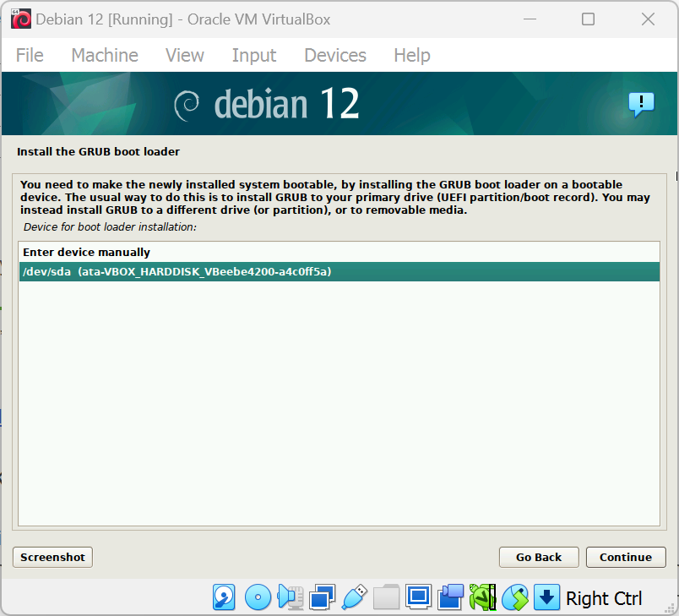This screenshot has height=616, width=679.
Task: Open the optical drive status icon
Action: pos(258,597)
